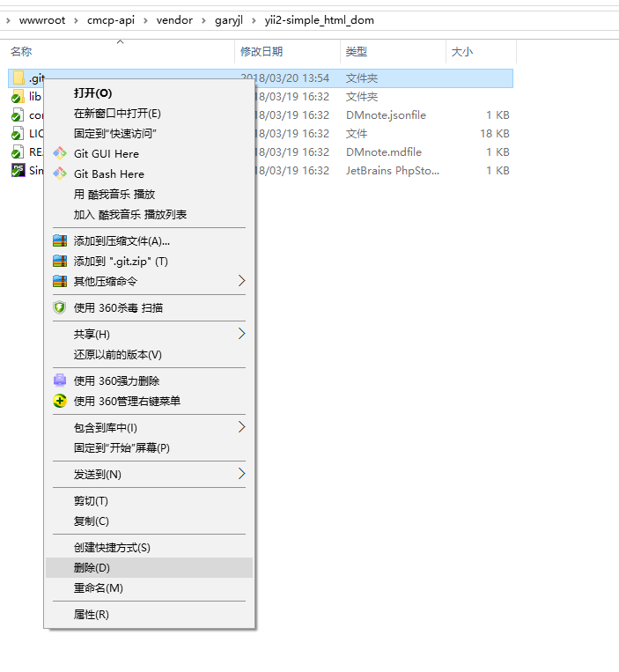Open breadcrumb chevron after cmcp-api
Viewport: 619px width, 672px height.
[x=145, y=20]
